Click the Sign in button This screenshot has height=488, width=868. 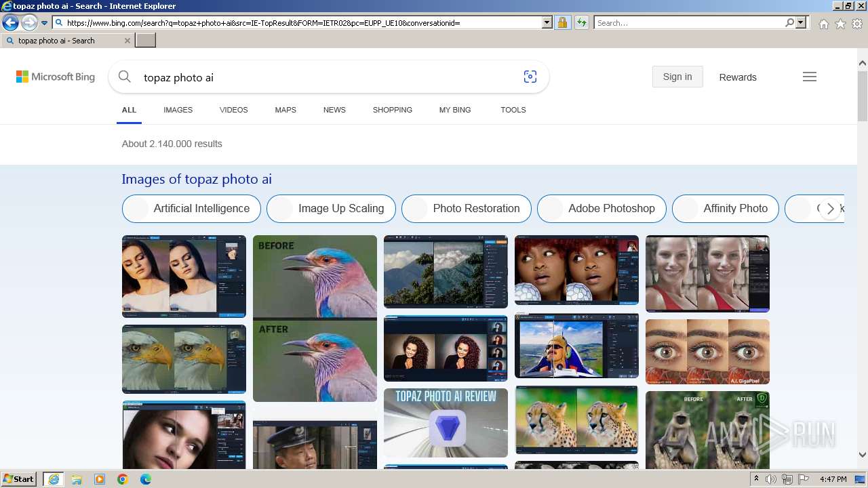tap(677, 77)
